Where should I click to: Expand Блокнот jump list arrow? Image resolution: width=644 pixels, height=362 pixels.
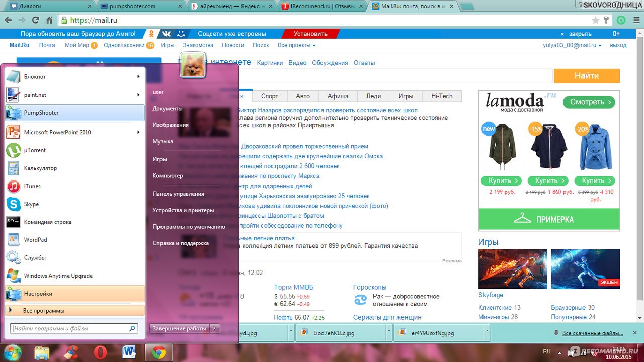click(x=138, y=77)
